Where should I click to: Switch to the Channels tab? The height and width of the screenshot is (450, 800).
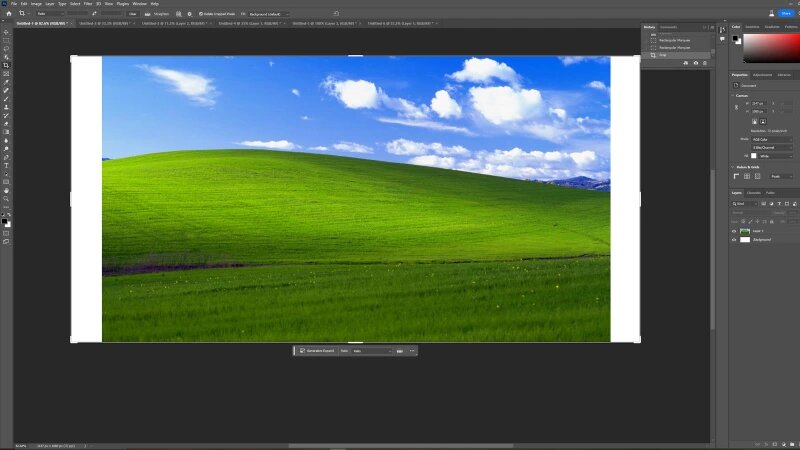click(754, 193)
